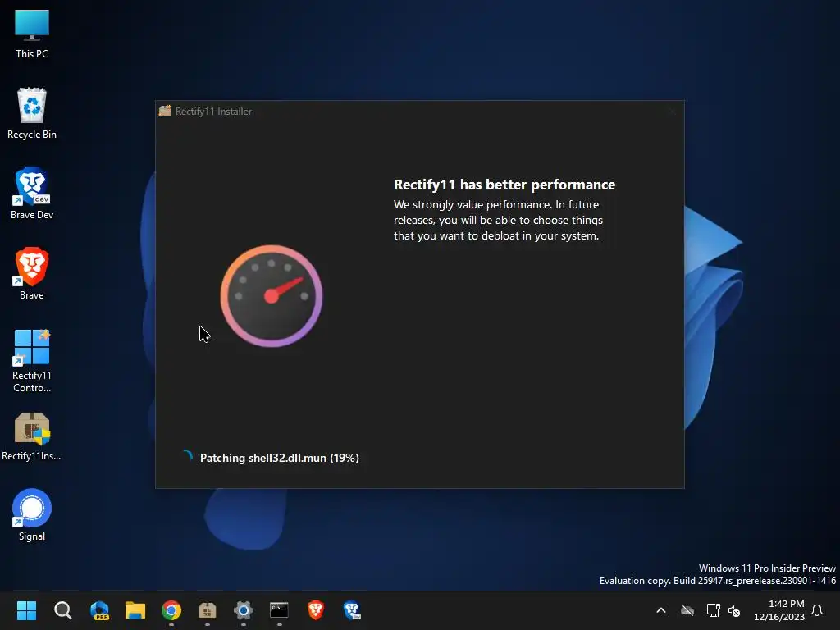Open taskbar Search

click(62, 610)
